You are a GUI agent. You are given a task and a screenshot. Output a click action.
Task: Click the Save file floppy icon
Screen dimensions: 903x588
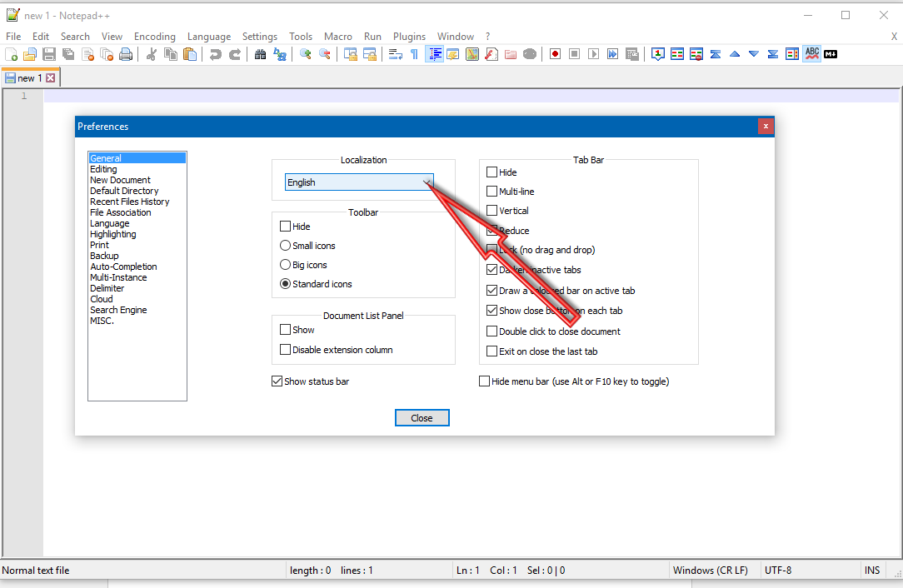49,54
